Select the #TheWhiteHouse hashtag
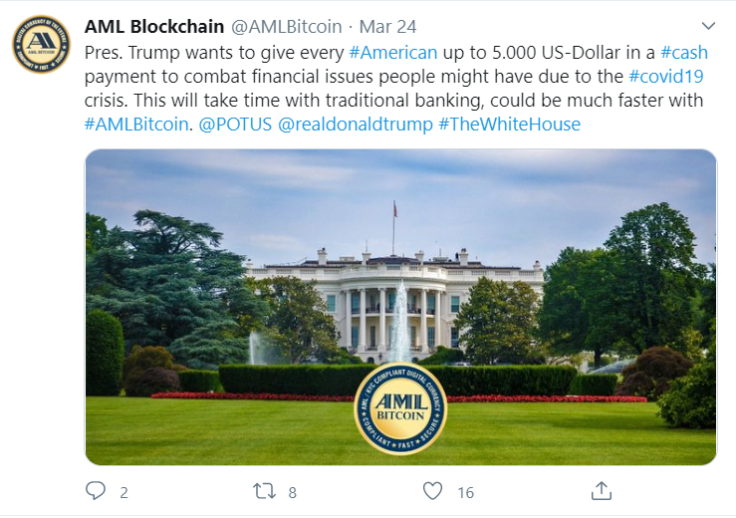 click(509, 124)
